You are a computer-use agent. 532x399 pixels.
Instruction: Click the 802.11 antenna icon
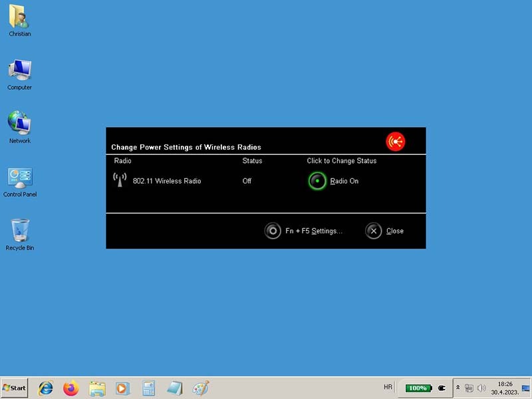tap(120, 180)
